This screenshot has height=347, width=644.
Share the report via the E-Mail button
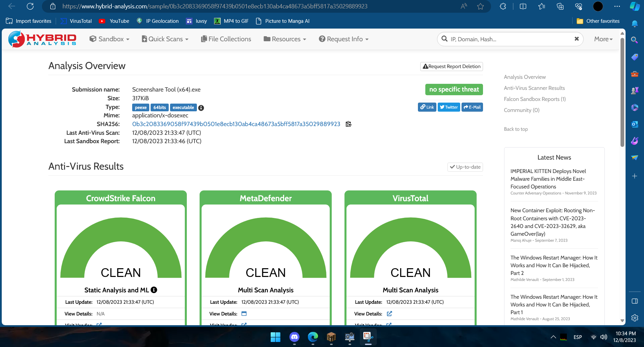click(x=472, y=107)
